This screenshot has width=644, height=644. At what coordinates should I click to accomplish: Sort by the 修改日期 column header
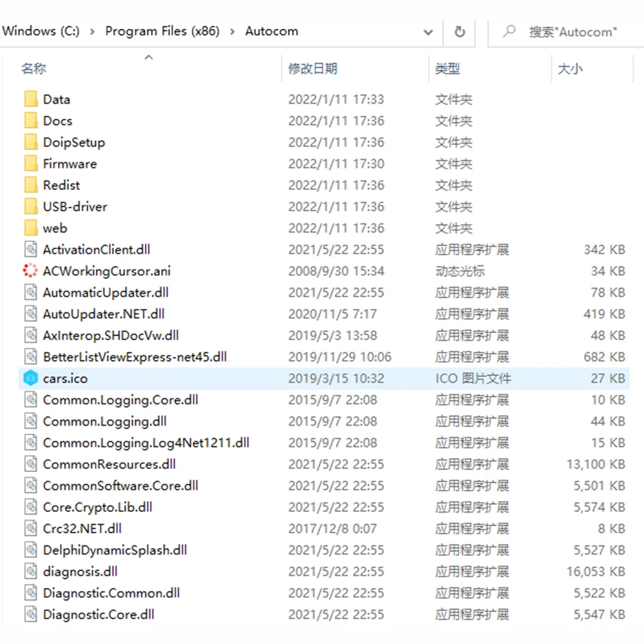point(313,68)
